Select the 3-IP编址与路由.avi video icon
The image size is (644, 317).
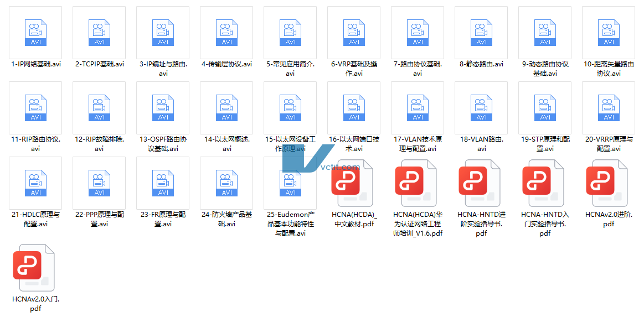pos(163,33)
